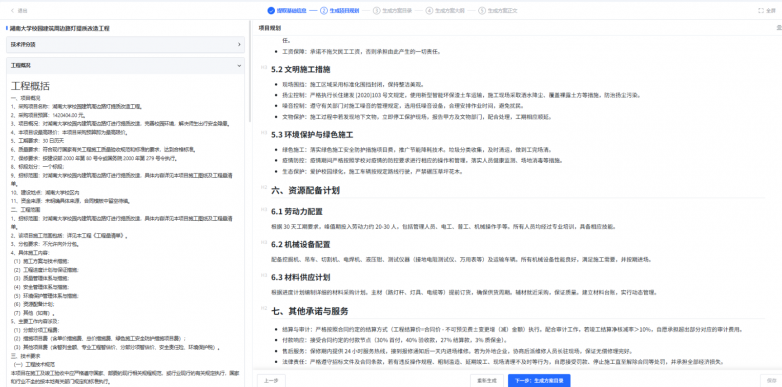
Task: Click the heading 6.3 材料供应计划
Action: coord(301,277)
